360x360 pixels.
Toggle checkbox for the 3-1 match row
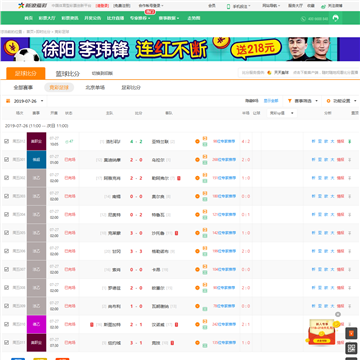(x=6, y=343)
